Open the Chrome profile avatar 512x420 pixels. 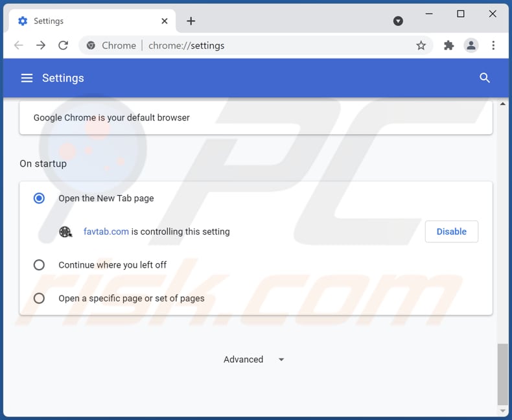471,45
